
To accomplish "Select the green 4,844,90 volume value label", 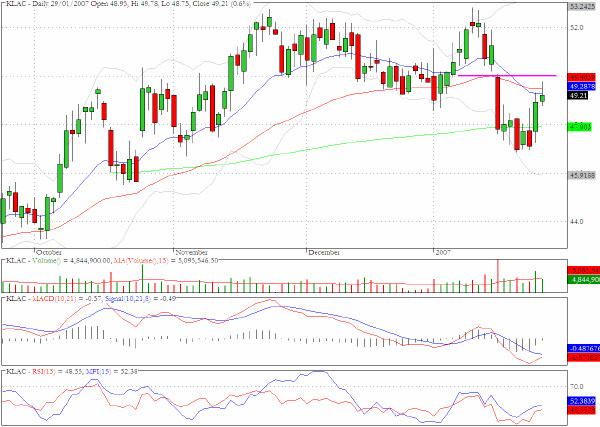I will (x=584, y=280).
